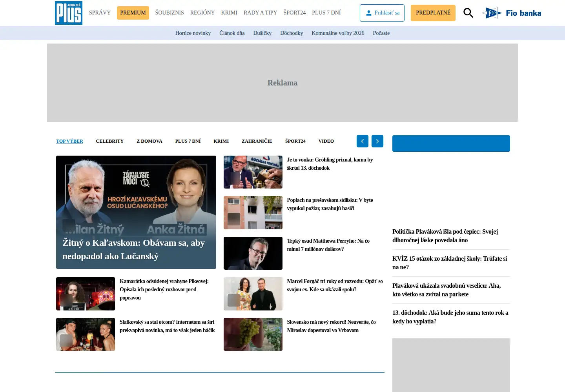Open PLUS 7 DNÍ in top navigation
The height and width of the screenshot is (392, 565).
326,13
